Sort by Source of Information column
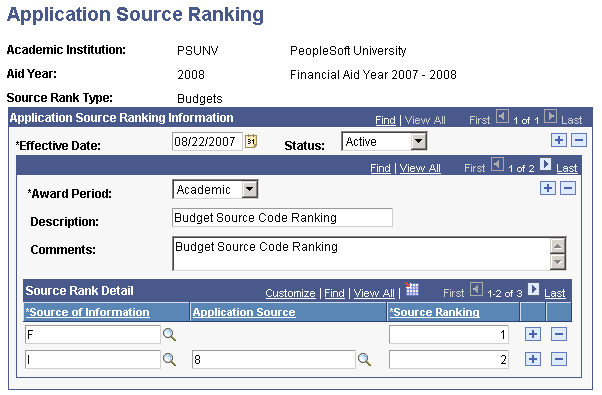This screenshot has width=602, height=395. click(x=87, y=312)
